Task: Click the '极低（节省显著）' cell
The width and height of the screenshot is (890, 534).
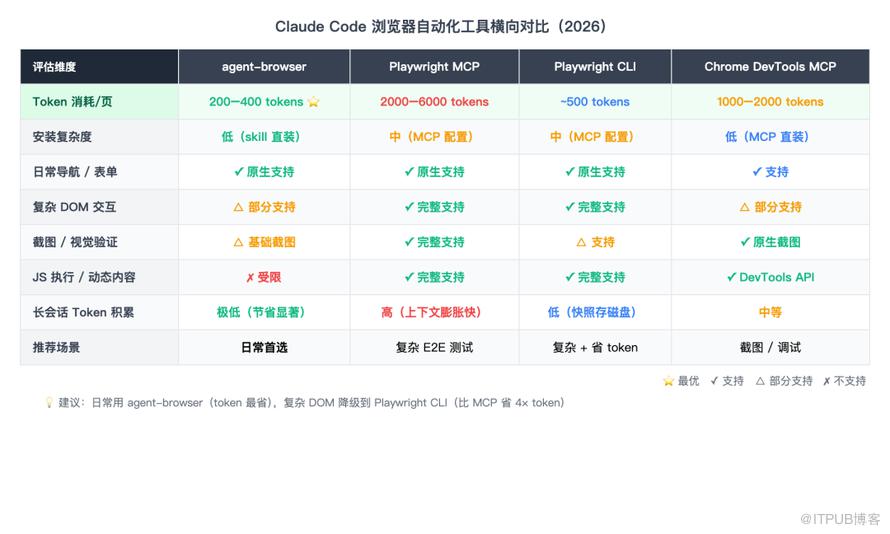Action: (x=262, y=313)
